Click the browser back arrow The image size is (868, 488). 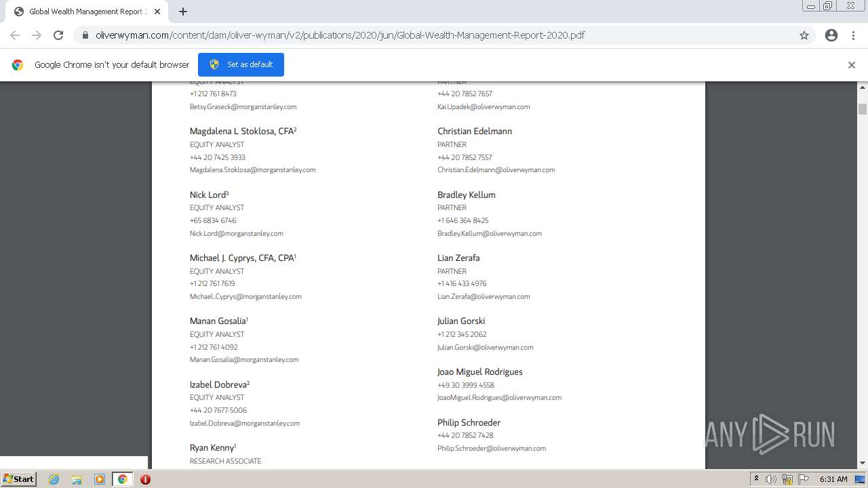15,35
